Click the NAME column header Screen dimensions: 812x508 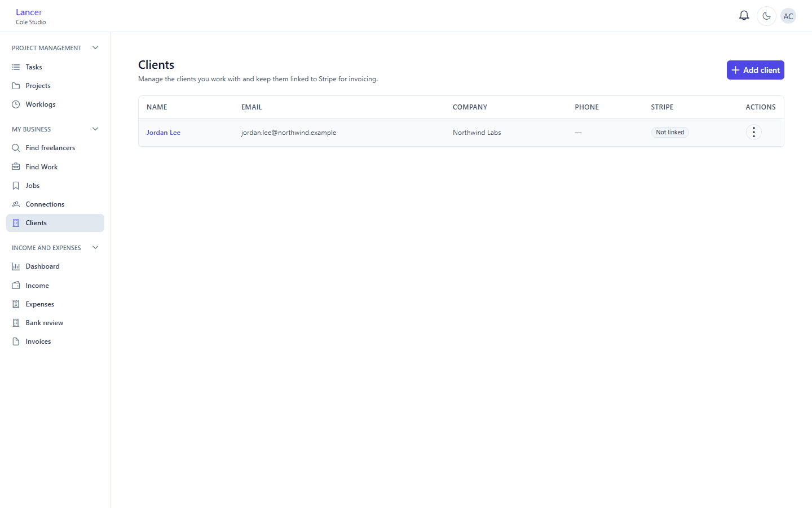pyautogui.click(x=157, y=107)
